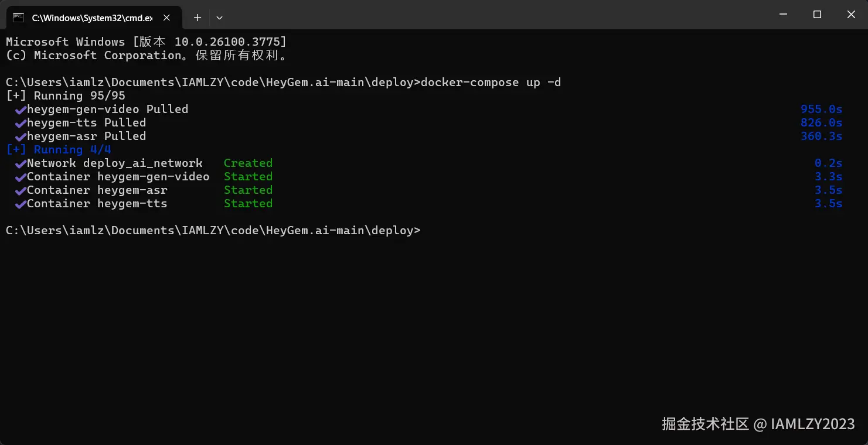
Task: Click the 955.0s pull duration
Action: point(821,109)
